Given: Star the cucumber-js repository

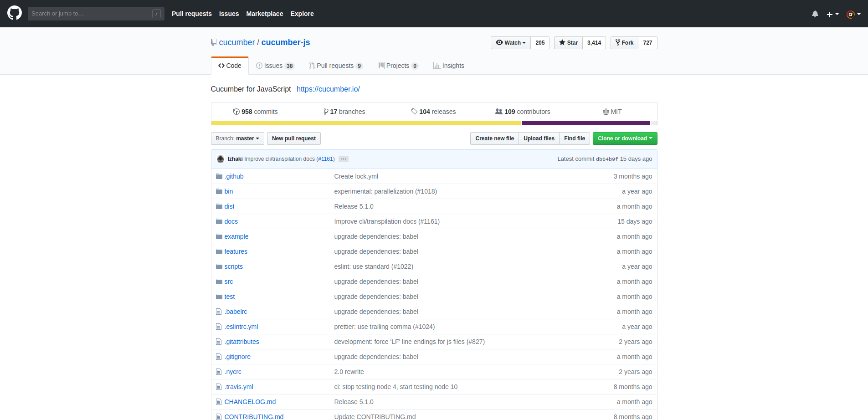Looking at the screenshot, I should tap(568, 43).
